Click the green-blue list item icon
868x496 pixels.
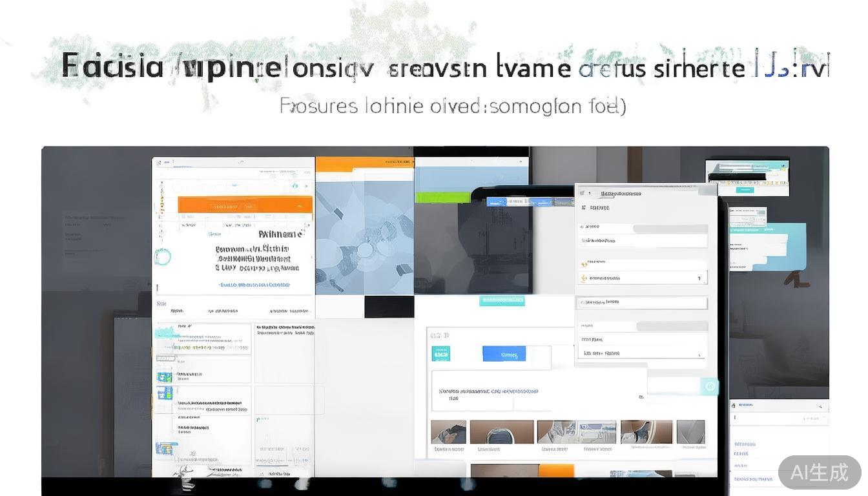pos(165,377)
